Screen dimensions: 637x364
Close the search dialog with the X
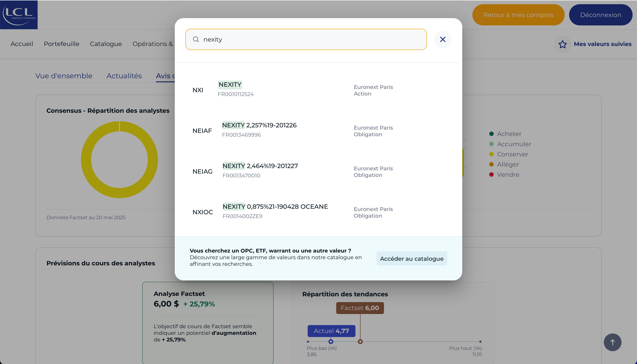coord(443,40)
